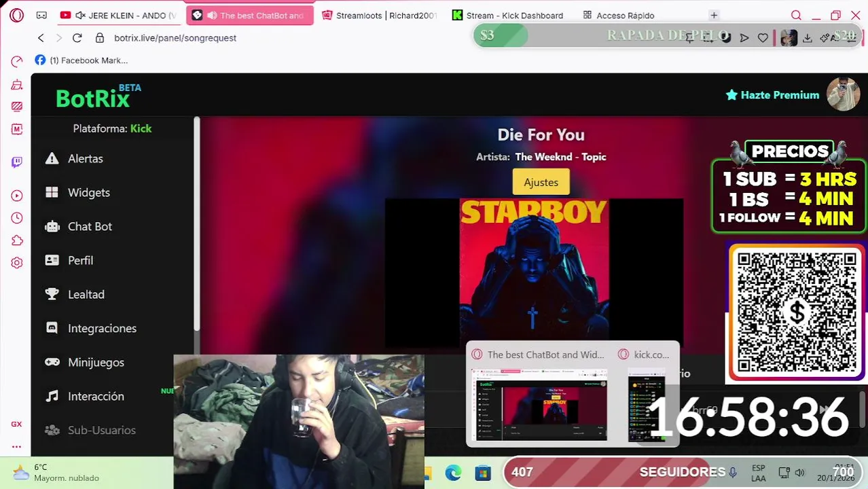This screenshot has width=868, height=489.
Task: Open Widgets in BotRix sidebar
Action: 89,192
